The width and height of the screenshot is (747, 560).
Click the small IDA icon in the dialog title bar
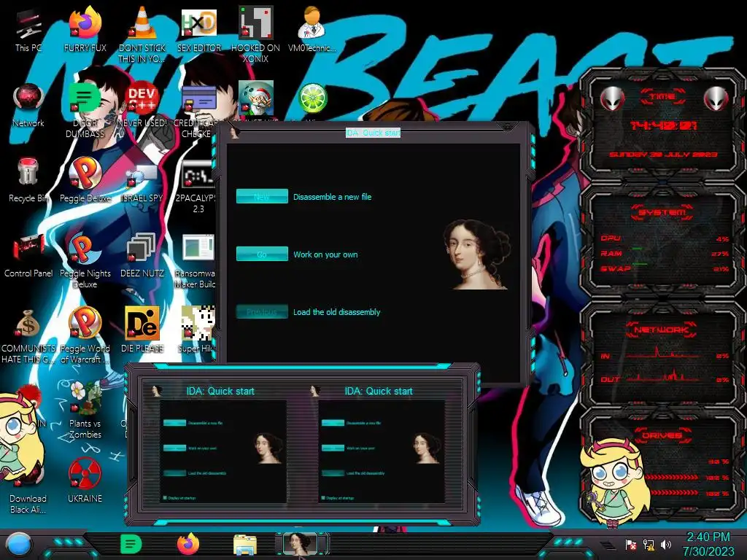click(x=234, y=133)
